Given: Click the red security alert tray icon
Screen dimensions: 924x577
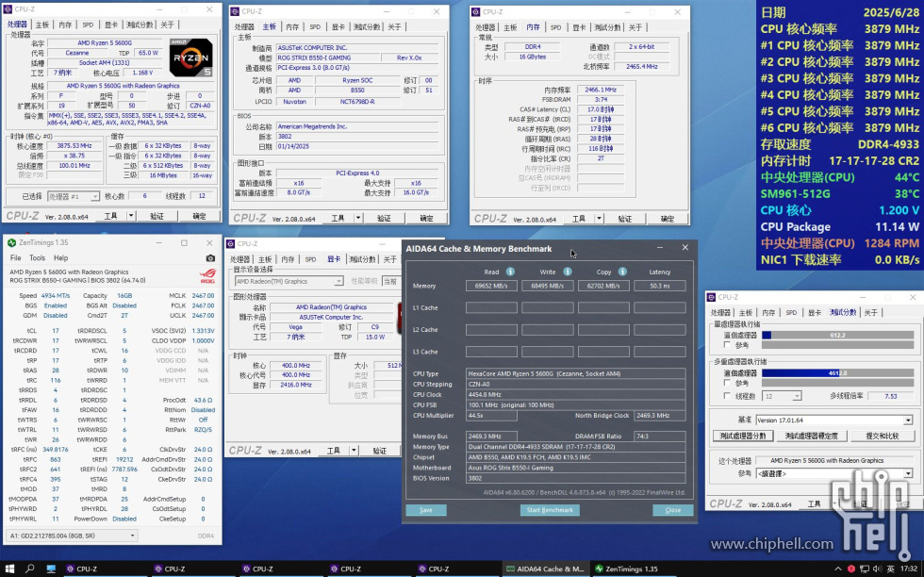Looking at the screenshot, I should pyautogui.click(x=850, y=569).
